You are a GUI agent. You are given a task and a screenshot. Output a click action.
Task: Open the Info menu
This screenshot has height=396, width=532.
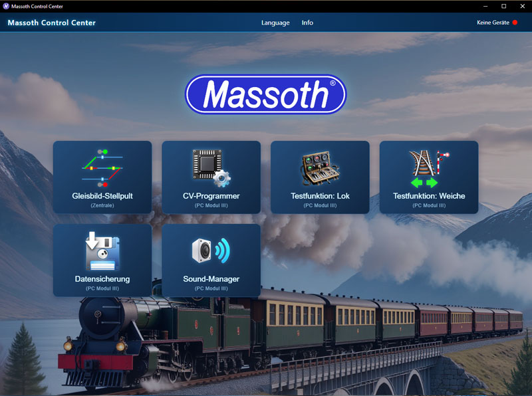point(307,23)
